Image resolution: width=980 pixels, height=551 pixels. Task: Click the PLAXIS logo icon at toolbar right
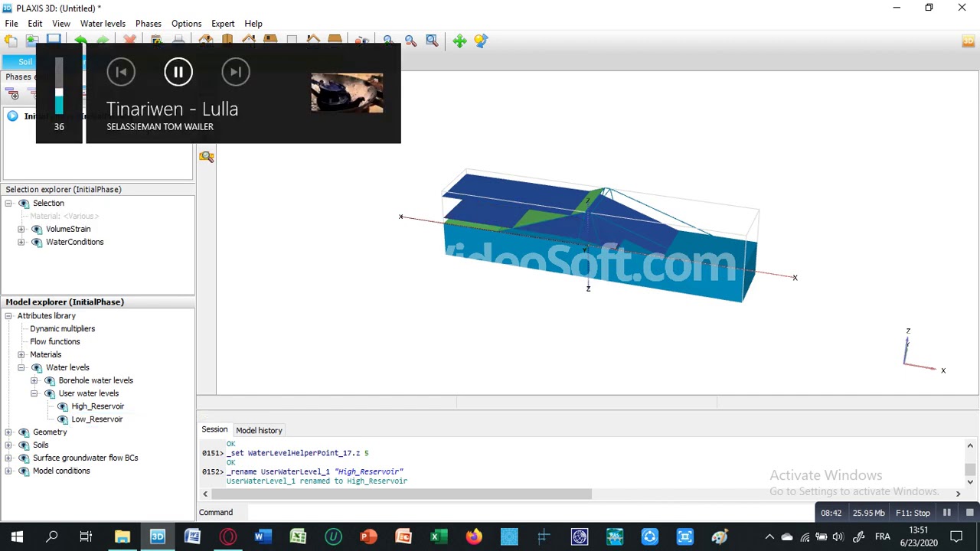coord(969,41)
